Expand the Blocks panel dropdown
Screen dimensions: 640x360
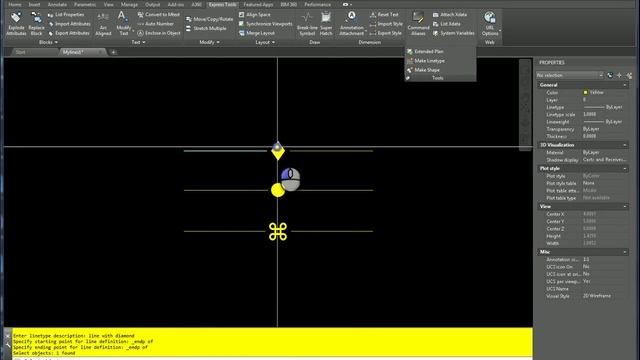pyautogui.click(x=48, y=42)
